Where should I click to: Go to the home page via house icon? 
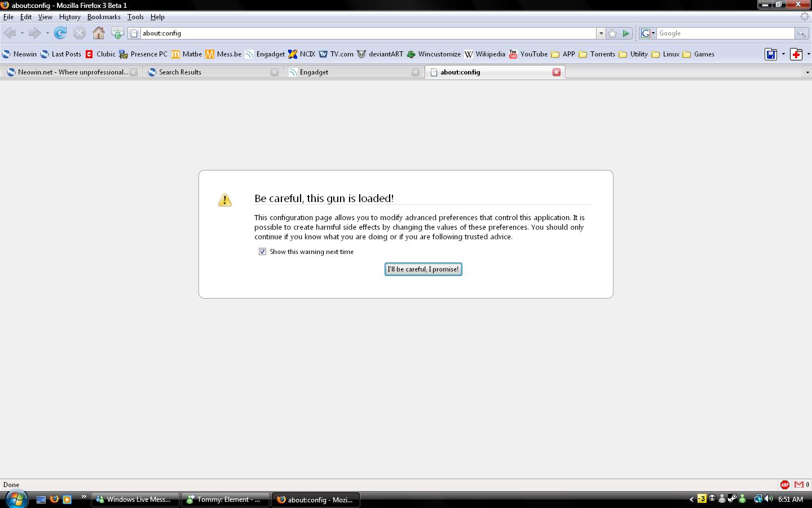(99, 33)
